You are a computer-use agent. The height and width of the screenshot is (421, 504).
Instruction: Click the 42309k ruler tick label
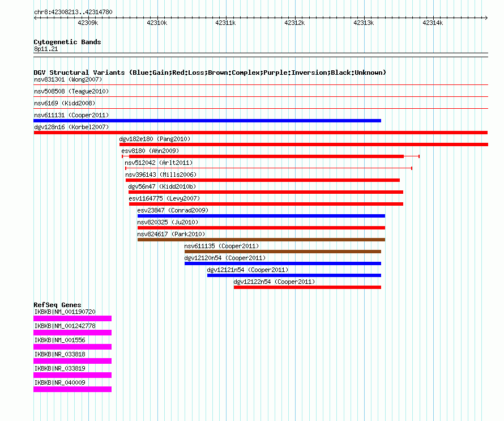[x=88, y=23]
